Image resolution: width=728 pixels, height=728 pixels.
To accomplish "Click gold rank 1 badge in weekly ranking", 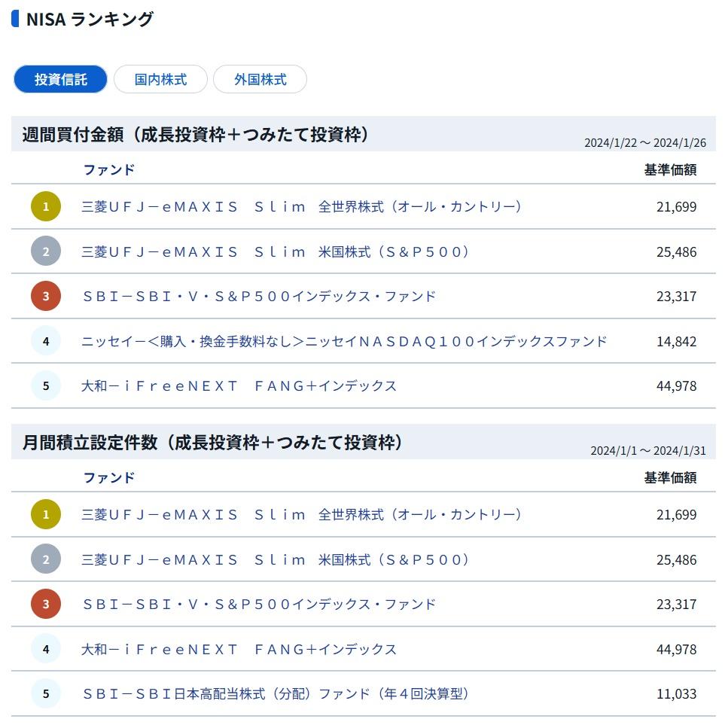I will 46,206.
